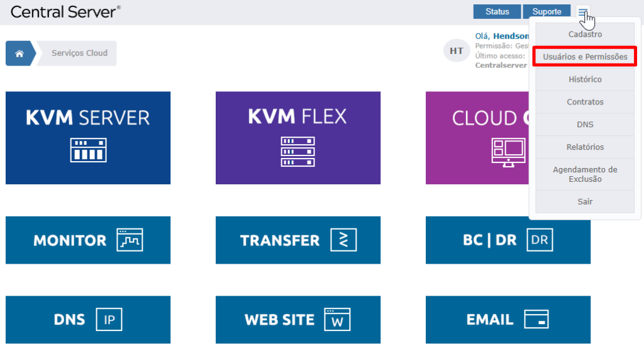Open Histórico from the menu
The image size is (644, 358).
[x=585, y=79]
